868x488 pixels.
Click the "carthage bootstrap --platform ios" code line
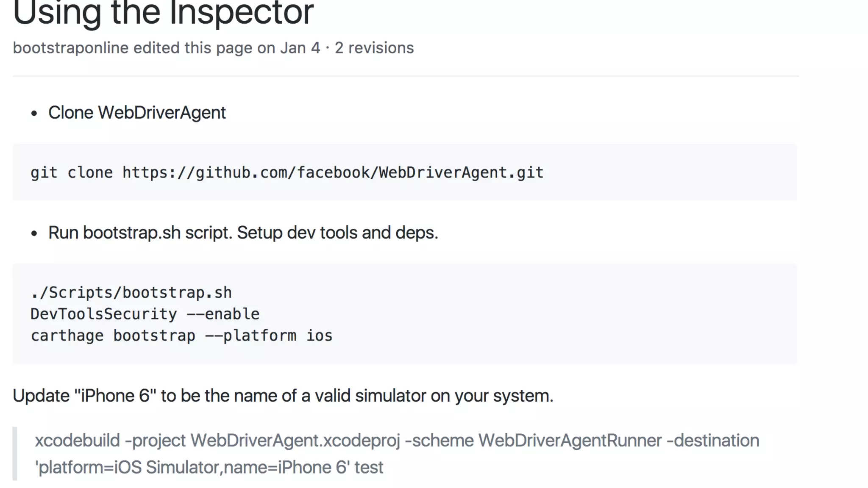pos(181,336)
